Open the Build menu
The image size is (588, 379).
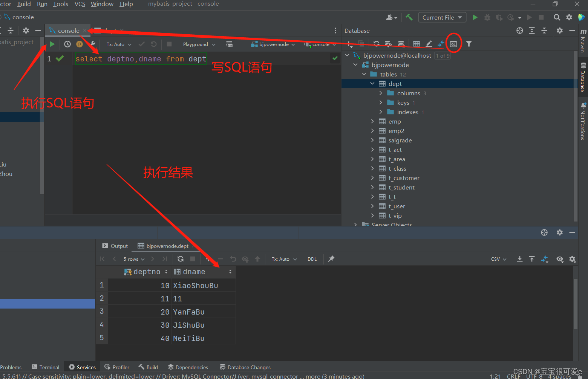pos(24,4)
